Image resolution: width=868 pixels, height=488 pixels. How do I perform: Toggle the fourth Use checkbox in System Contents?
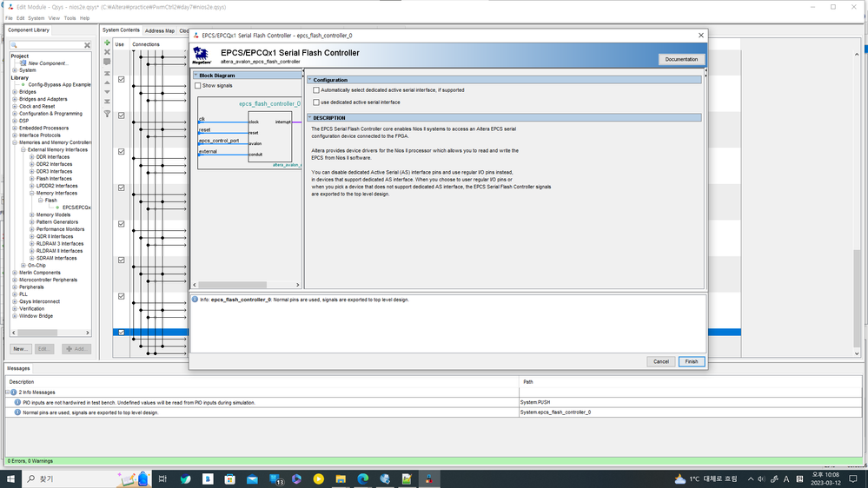122,188
